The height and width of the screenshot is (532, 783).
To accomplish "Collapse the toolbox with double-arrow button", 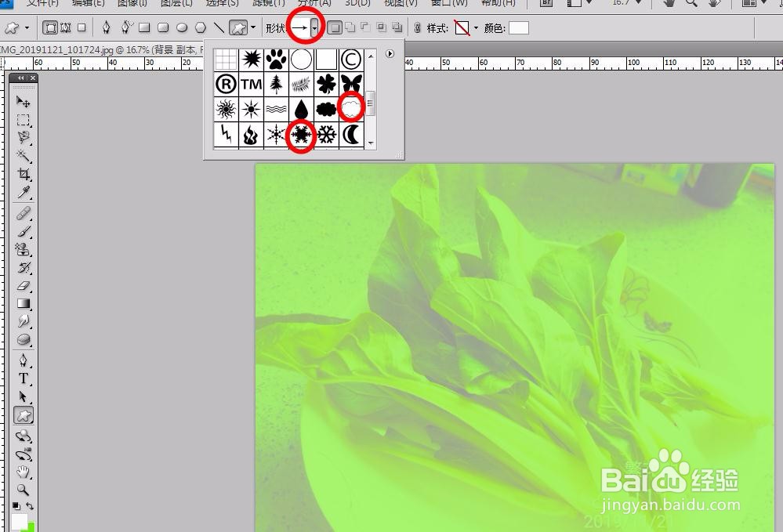I will coord(20,78).
